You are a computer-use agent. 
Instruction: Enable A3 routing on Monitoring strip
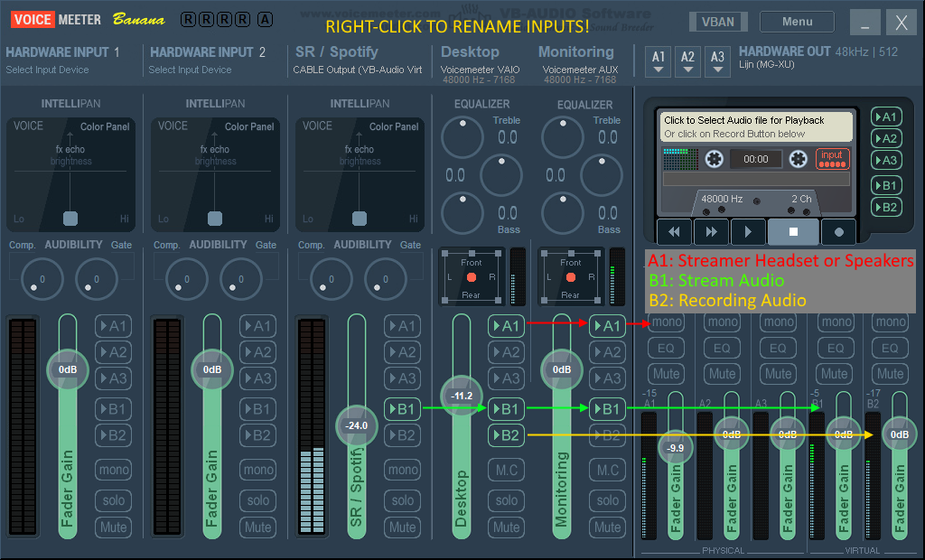608,378
